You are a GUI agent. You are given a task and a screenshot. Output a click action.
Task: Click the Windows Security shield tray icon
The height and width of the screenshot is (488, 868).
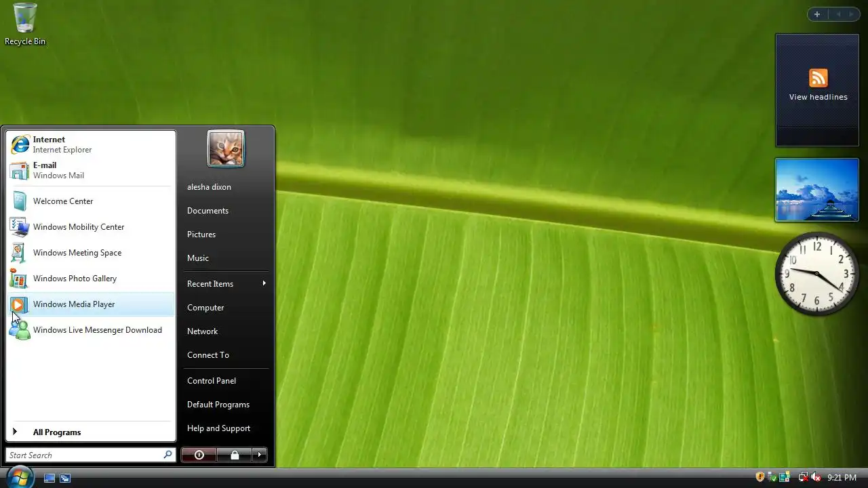tap(760, 477)
